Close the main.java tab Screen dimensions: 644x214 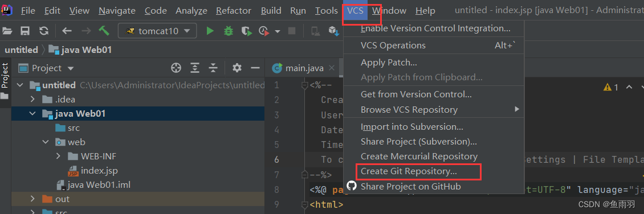[332, 68]
